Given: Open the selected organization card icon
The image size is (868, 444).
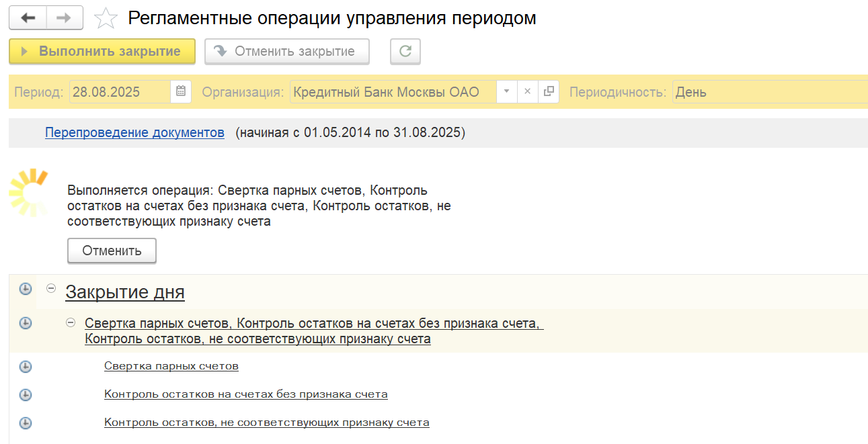Looking at the screenshot, I should coord(549,92).
